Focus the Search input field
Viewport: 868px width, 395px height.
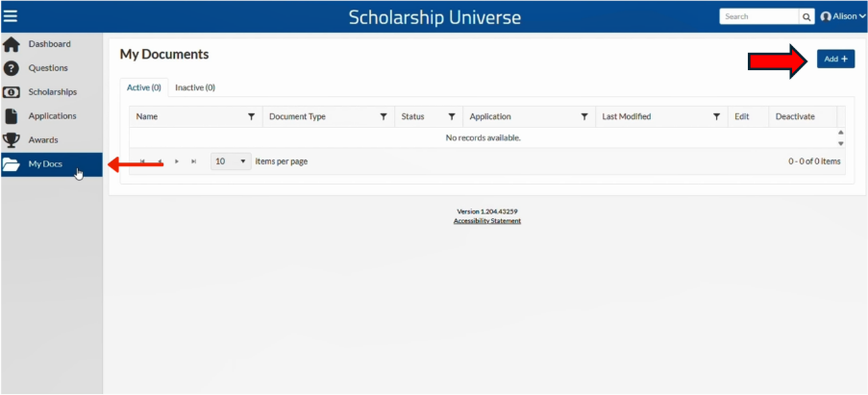pos(759,16)
